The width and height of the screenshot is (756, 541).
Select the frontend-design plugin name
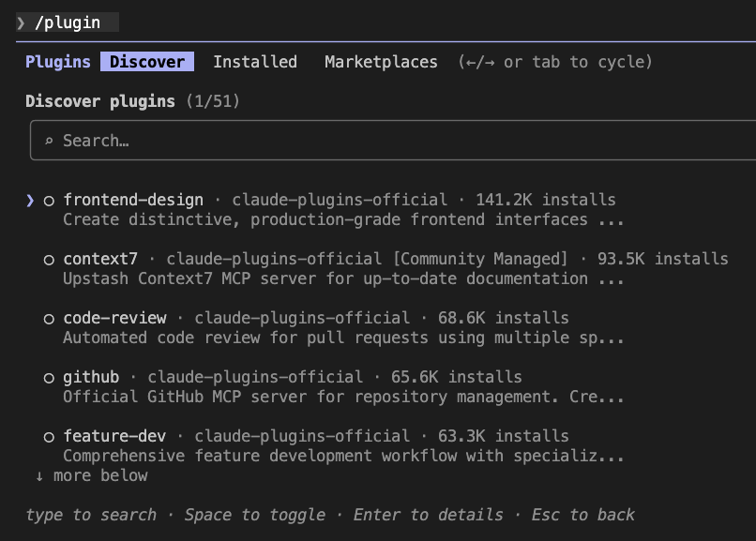click(133, 200)
